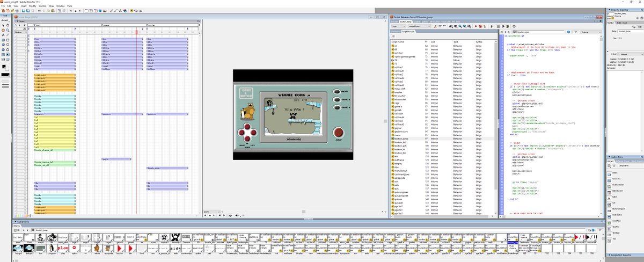
Task: Click the script member name field bouton_jump
Action: pyautogui.click(x=541, y=32)
